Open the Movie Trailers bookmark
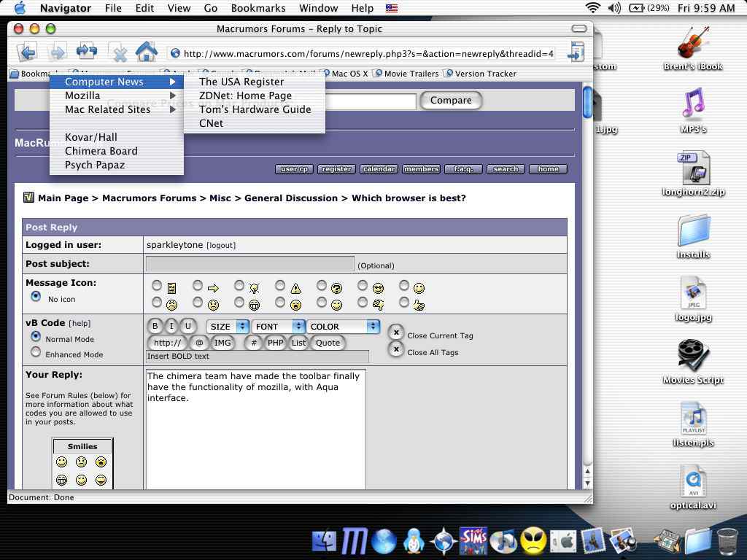 click(406, 74)
